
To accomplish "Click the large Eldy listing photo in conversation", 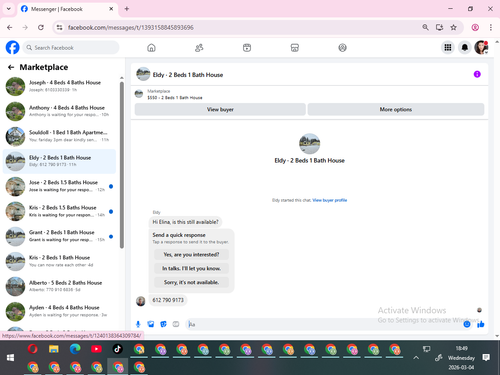I will (x=309, y=144).
